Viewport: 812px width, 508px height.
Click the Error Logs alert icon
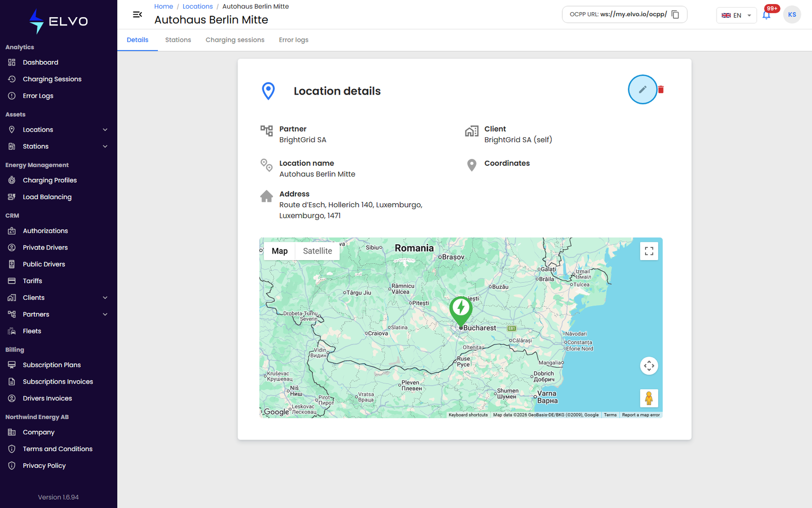[x=12, y=96]
